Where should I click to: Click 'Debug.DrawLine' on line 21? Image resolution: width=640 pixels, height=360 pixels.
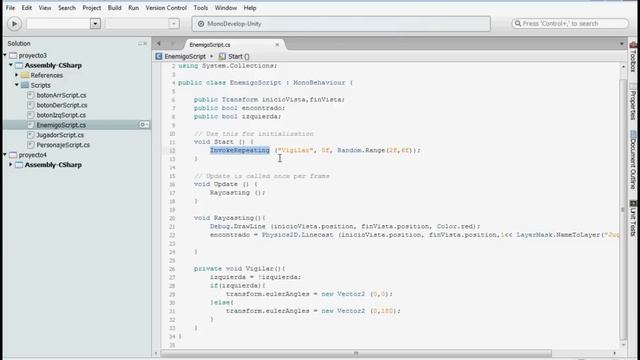pos(238,227)
